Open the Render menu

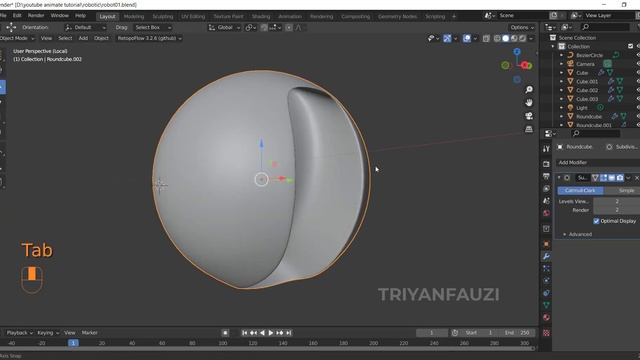36,16
